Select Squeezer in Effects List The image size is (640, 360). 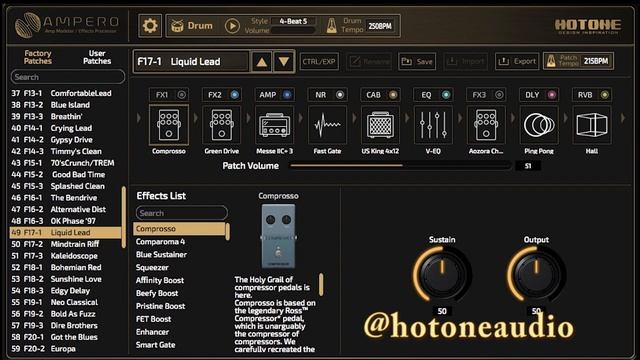tap(152, 267)
